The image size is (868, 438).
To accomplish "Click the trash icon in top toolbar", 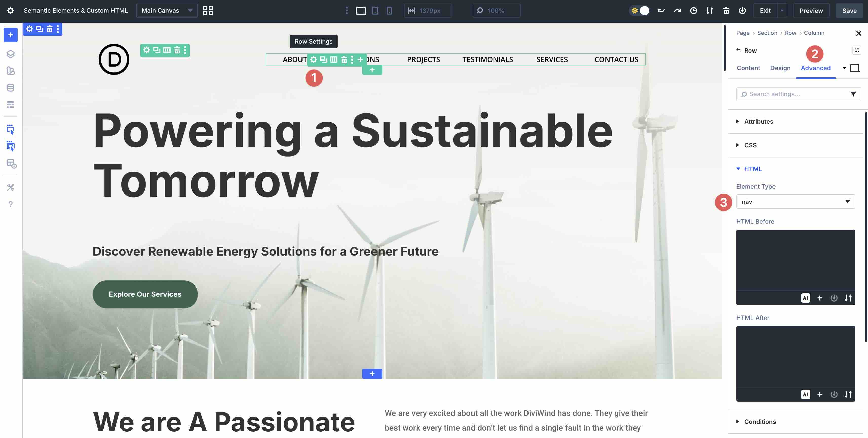I will click(726, 10).
